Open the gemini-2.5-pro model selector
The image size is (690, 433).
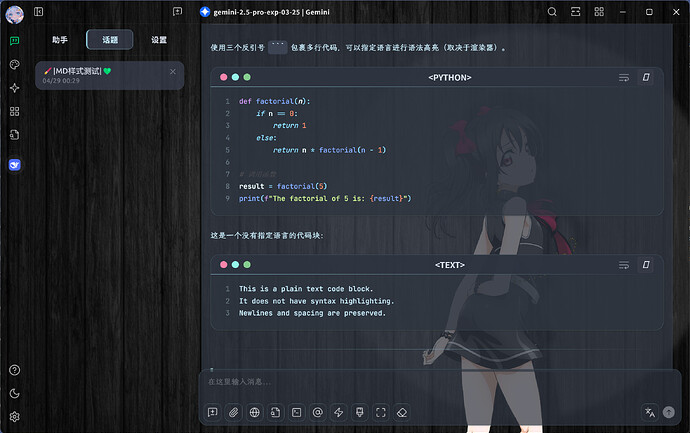click(x=265, y=12)
